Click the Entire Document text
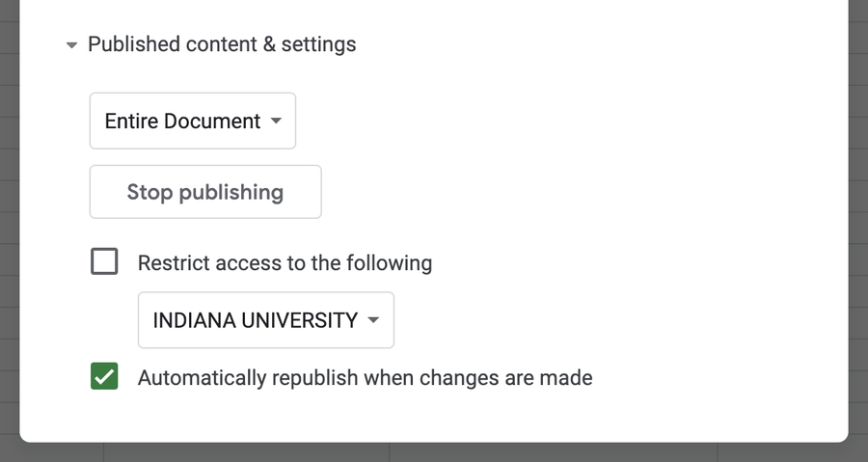Screen dimensions: 868x462 click(182, 122)
